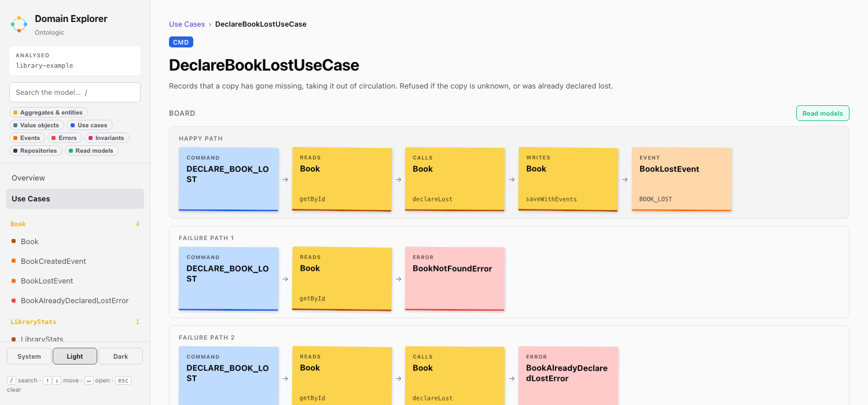Toggle the Events filter chip

coord(27,138)
